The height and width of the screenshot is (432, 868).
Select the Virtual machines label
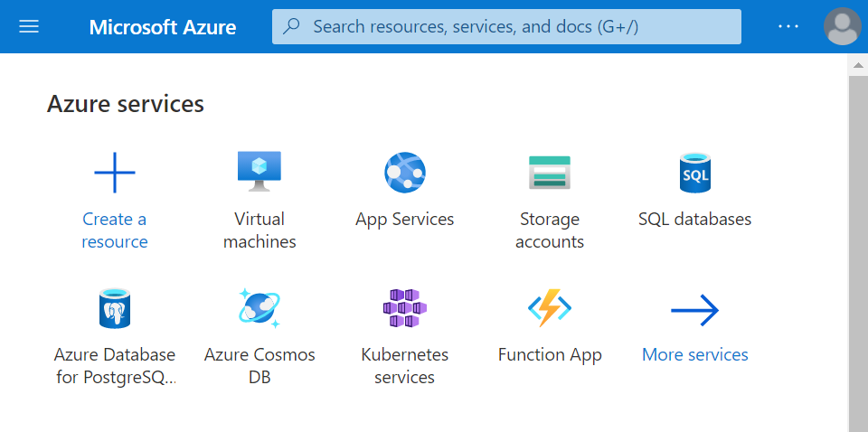tap(259, 230)
